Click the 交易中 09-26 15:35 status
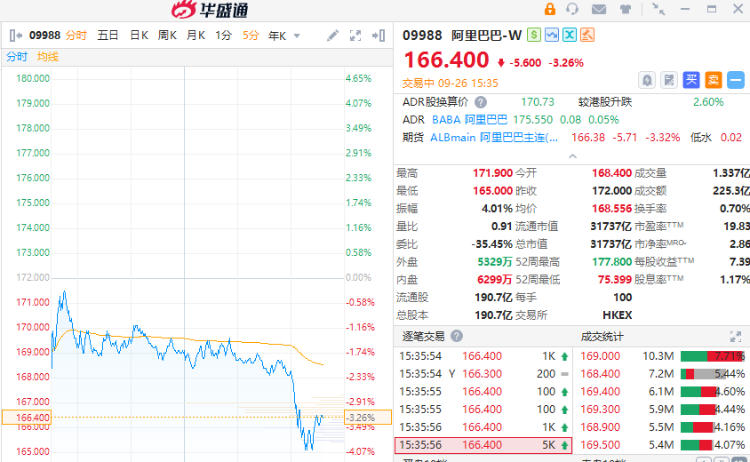This screenshot has height=462, width=750. click(x=450, y=84)
